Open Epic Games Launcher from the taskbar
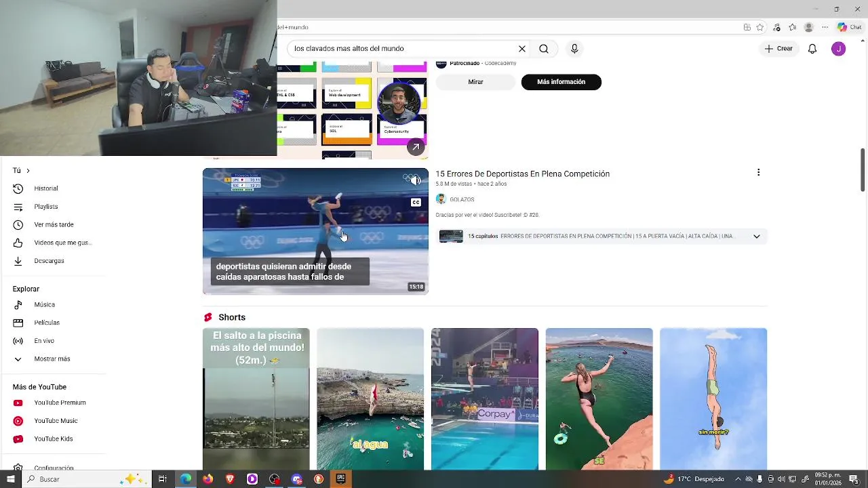The image size is (868, 488). click(x=341, y=479)
